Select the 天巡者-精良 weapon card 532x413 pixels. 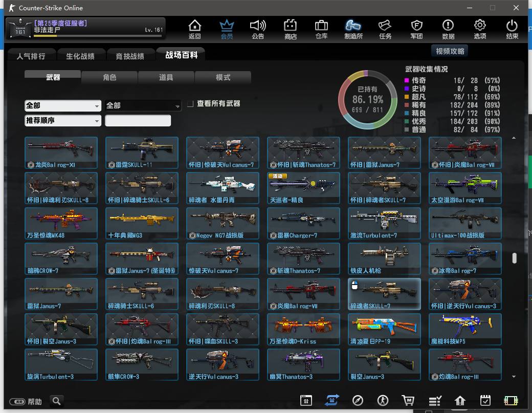(x=303, y=188)
